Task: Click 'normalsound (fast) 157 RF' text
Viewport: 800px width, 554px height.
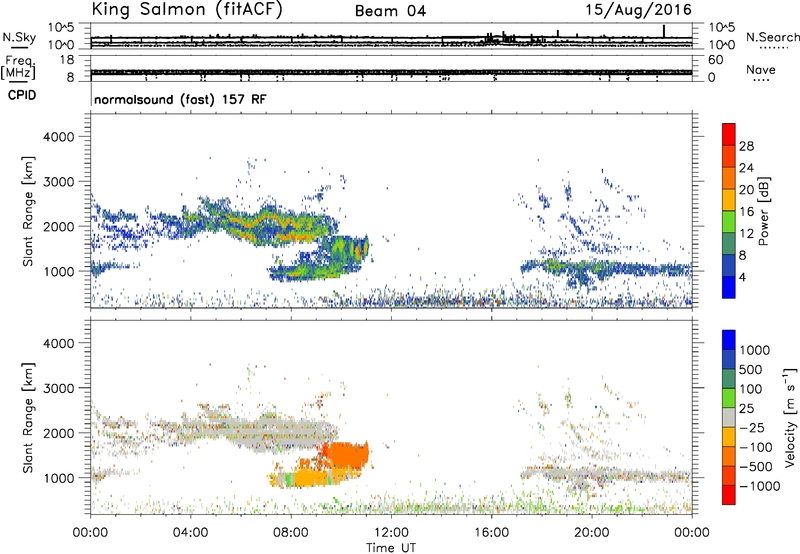Action: [x=180, y=99]
